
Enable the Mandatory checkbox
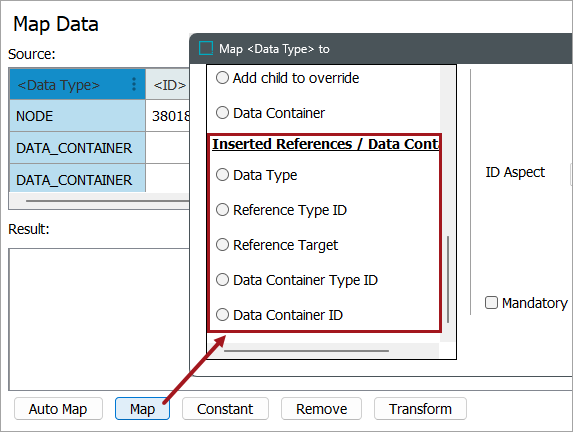click(x=491, y=303)
